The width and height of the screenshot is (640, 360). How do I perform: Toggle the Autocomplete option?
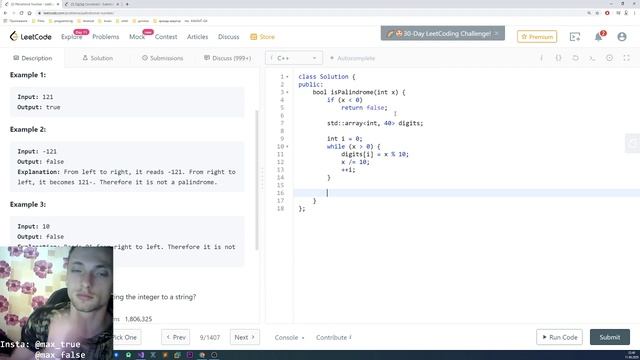(x=352, y=58)
